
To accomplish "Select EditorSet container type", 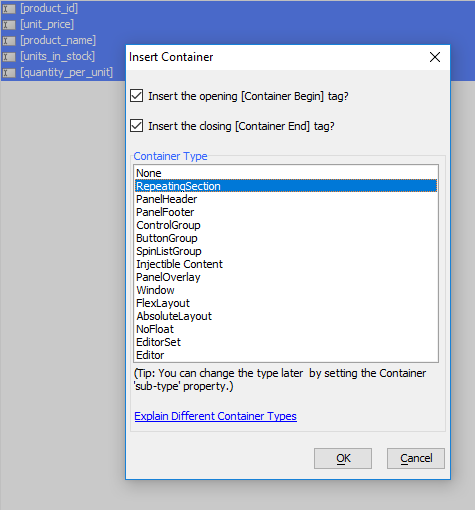I will (x=286, y=342).
